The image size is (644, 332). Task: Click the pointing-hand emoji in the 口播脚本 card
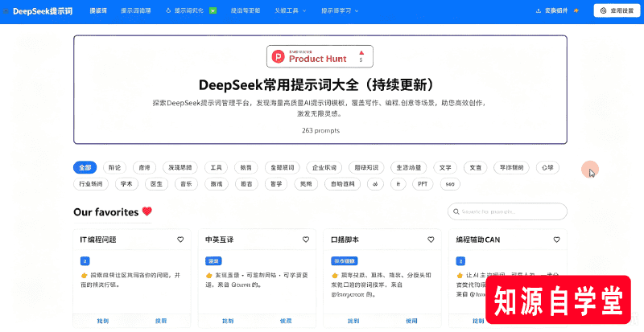[335, 276]
